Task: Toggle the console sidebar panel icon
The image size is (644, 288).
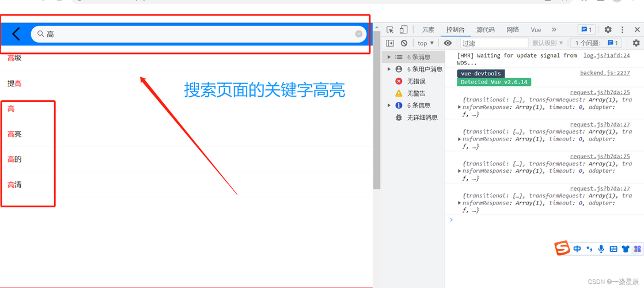Action: (390, 43)
